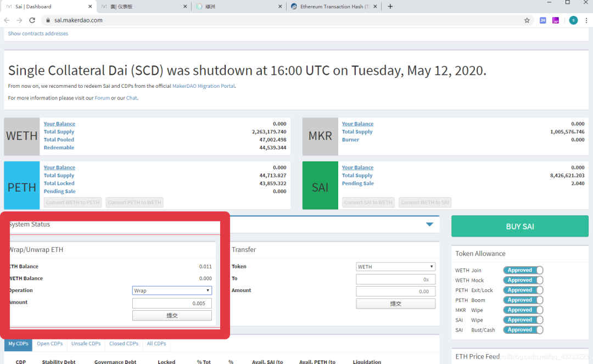Screen dimensions: 593x364
Task: Open the Forum link
Action: [102, 98]
